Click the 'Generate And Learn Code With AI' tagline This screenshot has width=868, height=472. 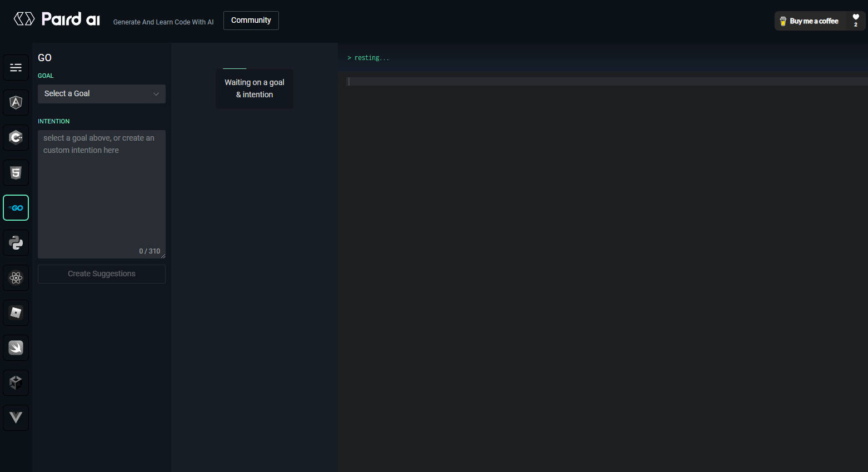coord(163,22)
